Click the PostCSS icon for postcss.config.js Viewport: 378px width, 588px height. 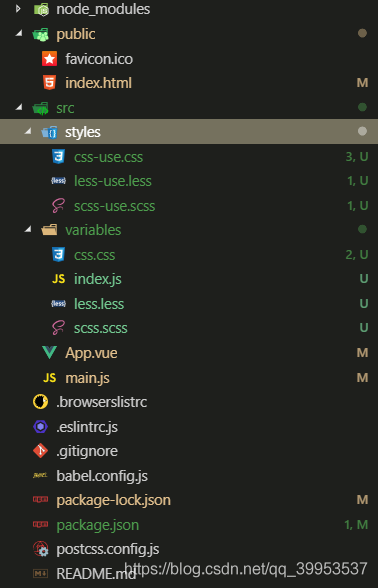pyautogui.click(x=40, y=549)
